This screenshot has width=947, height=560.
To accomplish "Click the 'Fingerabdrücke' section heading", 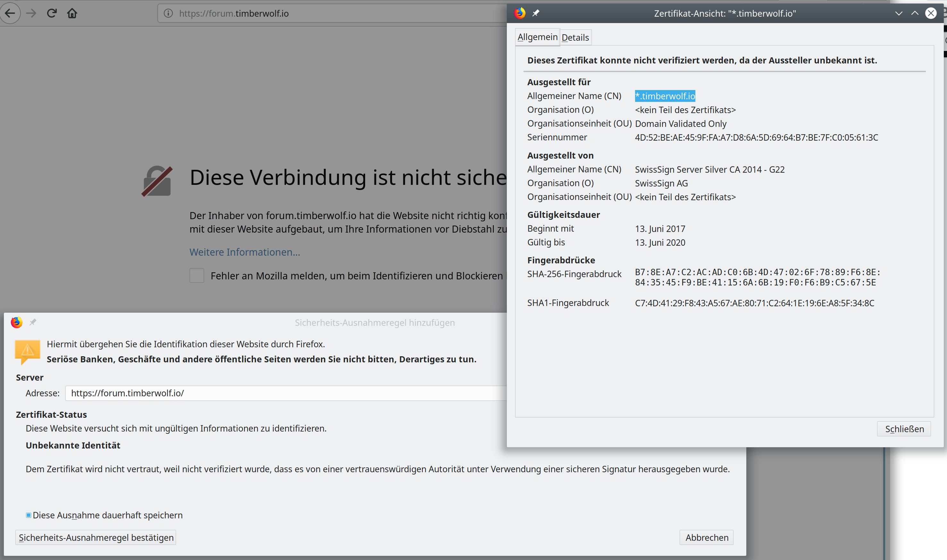I will click(561, 260).
